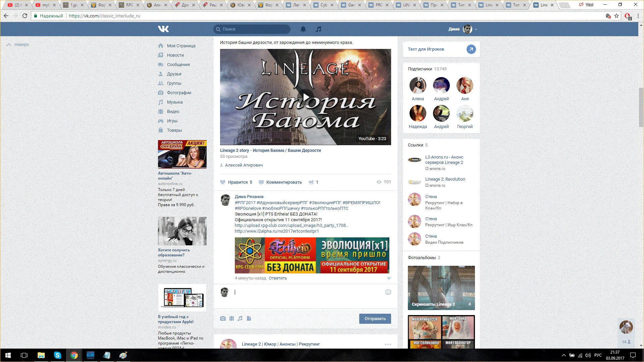
Task: Attach a document with file icon
Action: (249, 318)
